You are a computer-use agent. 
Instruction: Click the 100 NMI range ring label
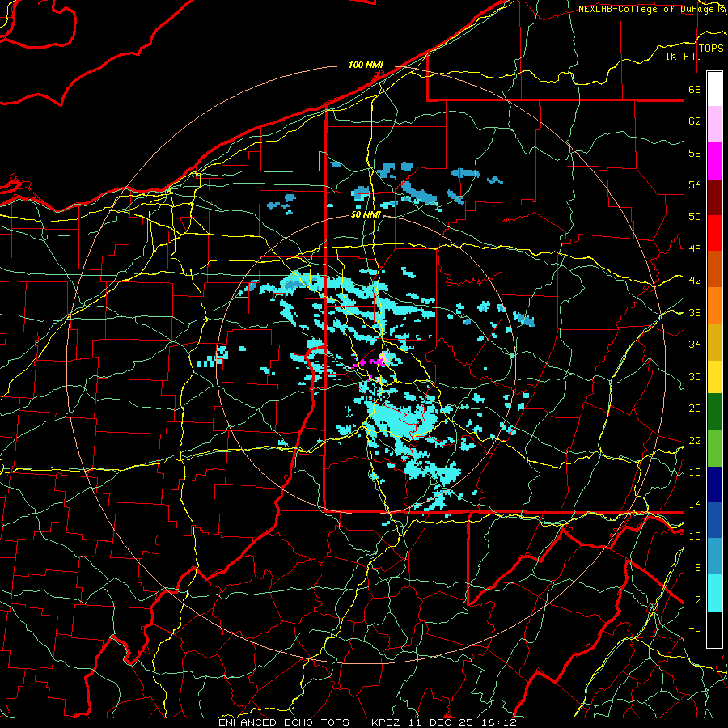366,65
